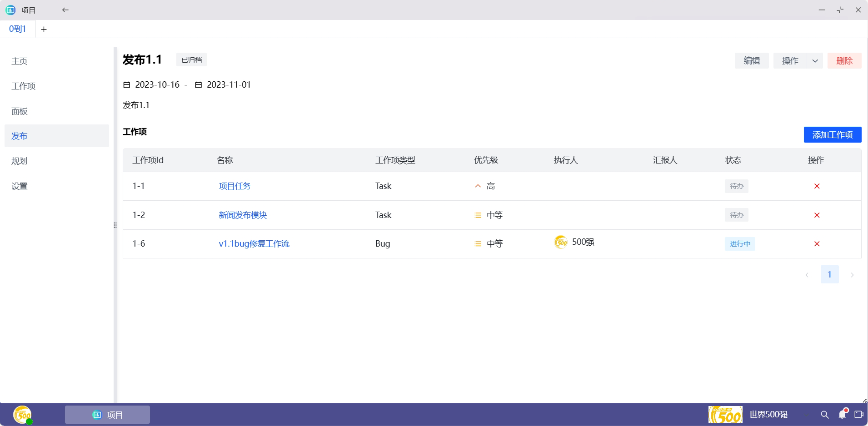Open the search icon in bottom bar
This screenshot has width=868, height=426.
pyautogui.click(x=824, y=415)
